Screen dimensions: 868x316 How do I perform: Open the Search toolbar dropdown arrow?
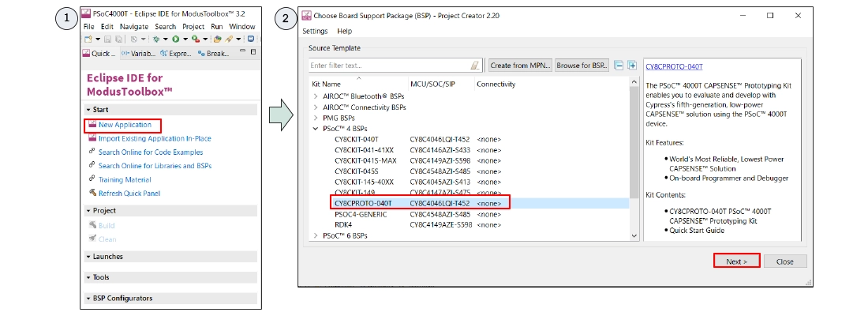pos(238,39)
